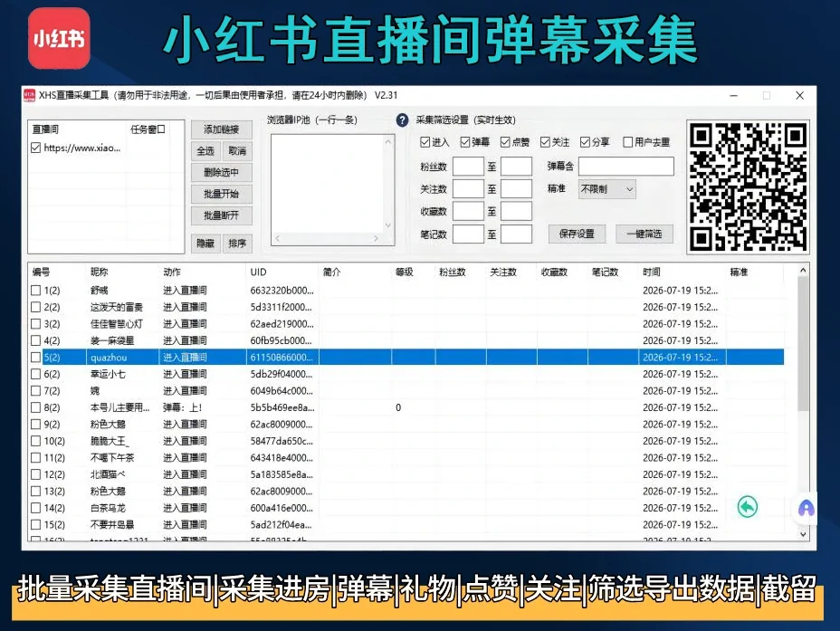This screenshot has height=631, width=840.
Task: Check the box for row 5(2) quazhou
Action: click(x=36, y=358)
